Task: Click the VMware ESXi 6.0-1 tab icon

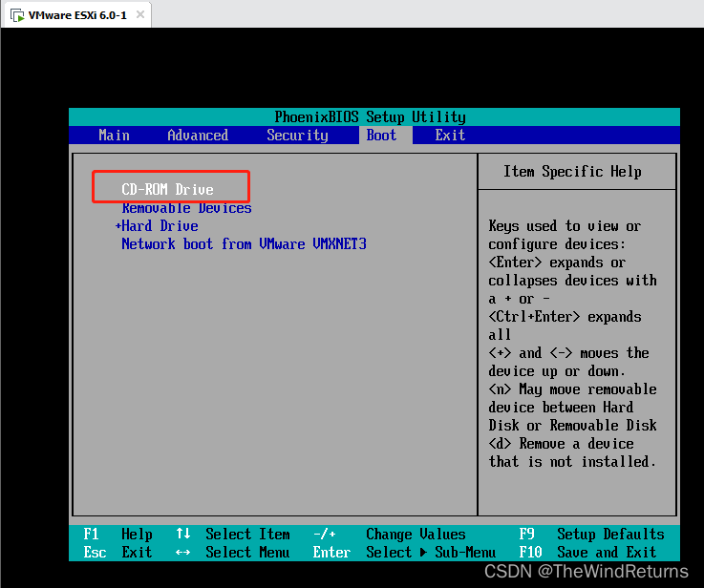Action: 17,15
